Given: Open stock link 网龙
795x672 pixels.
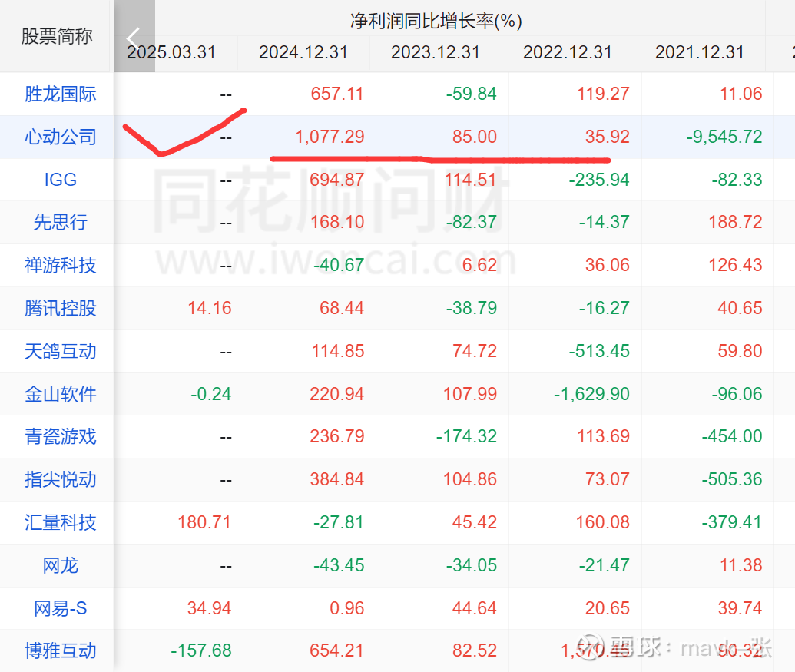Looking at the screenshot, I should coord(61,565).
